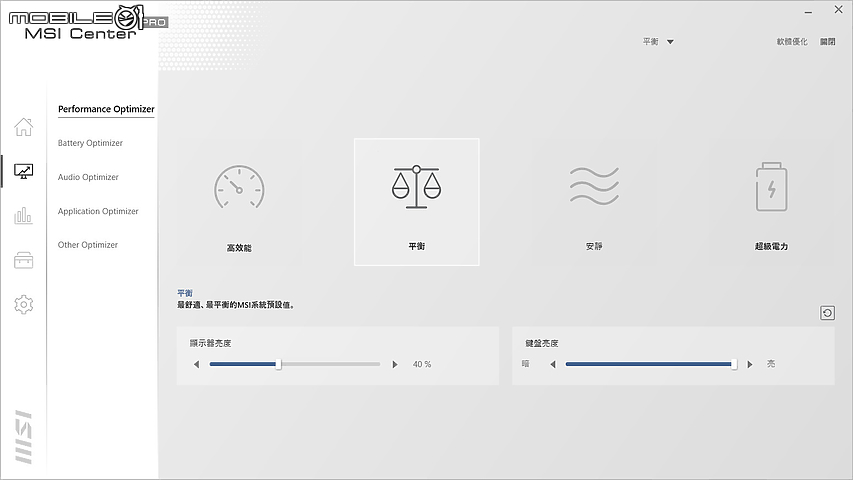Click the 暗 label by keyboard slider
Image resolution: width=853 pixels, height=480 pixels.
[x=526, y=364]
